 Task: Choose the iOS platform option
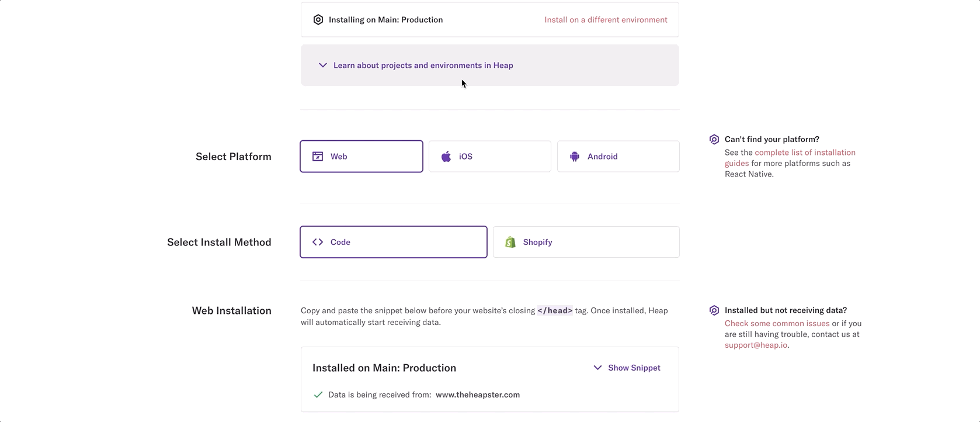click(490, 156)
